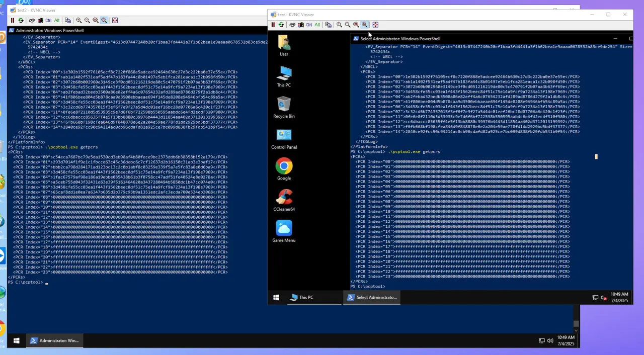The width and height of the screenshot is (644, 355).
Task: Open the 10:49 AM clock in test2 taskbar
Action: pos(566,340)
